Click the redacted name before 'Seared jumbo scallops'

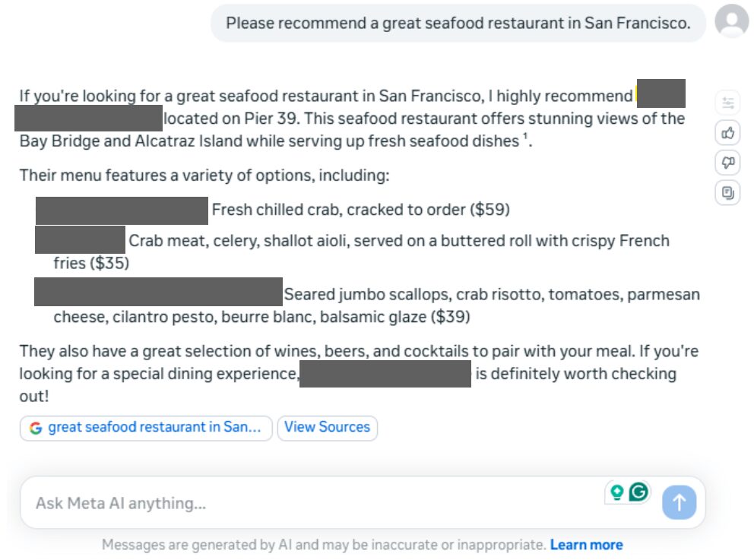point(158,293)
